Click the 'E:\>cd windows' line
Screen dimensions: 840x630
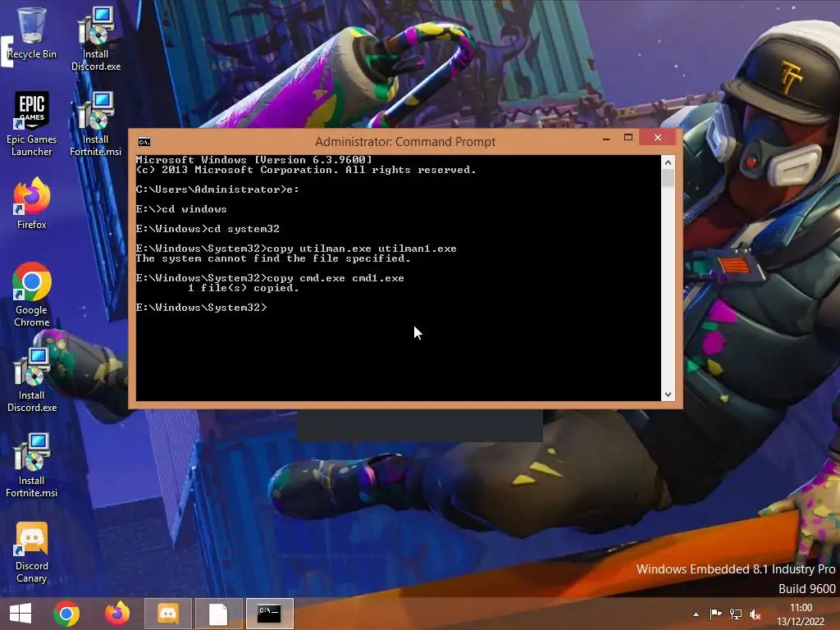pos(181,209)
